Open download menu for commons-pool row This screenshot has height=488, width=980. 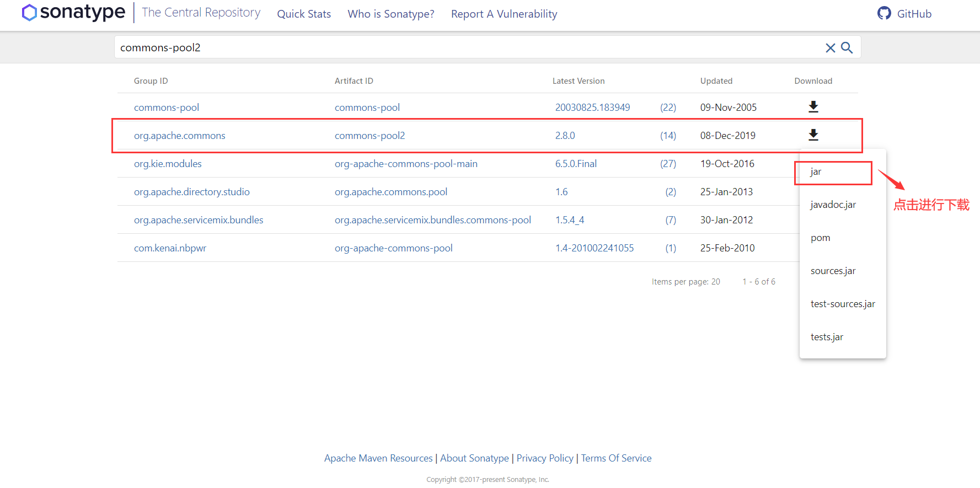point(813,107)
